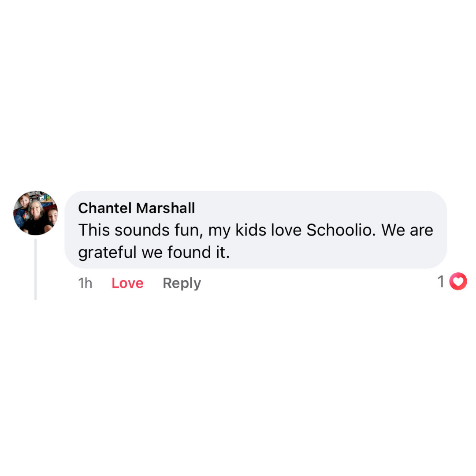476x476 pixels.
Task: Click the 1h comment timestamp
Action: point(85,283)
